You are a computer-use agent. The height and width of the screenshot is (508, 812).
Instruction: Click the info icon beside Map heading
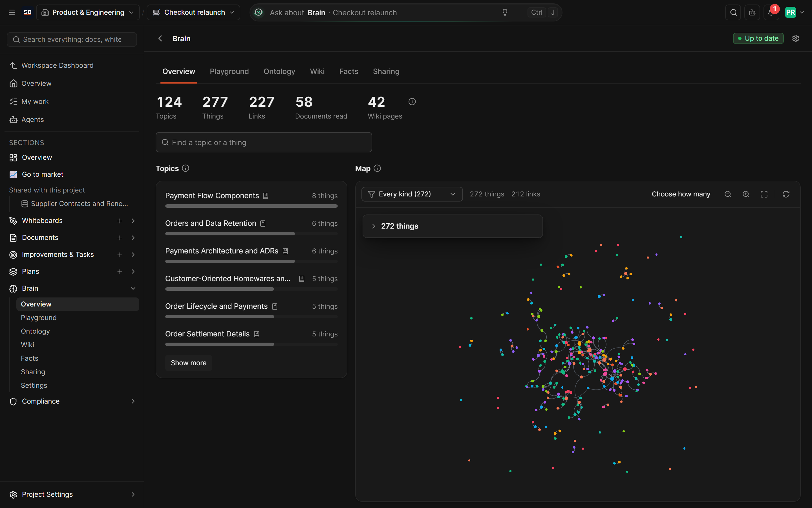point(377,168)
